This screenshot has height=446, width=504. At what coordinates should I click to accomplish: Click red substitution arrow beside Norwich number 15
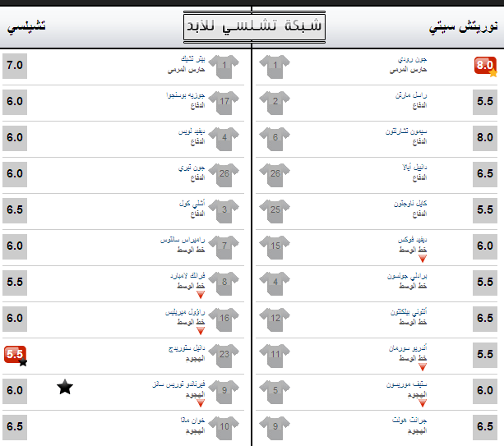pyautogui.click(x=423, y=259)
